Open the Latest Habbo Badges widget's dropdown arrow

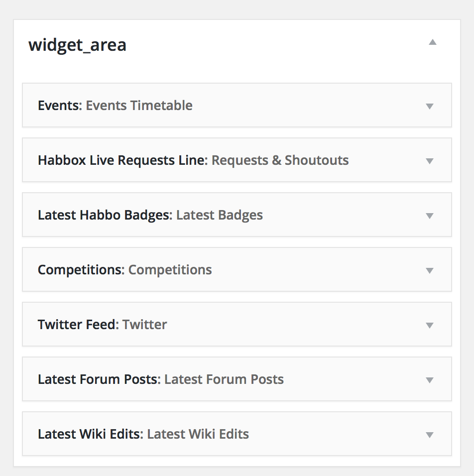(430, 216)
